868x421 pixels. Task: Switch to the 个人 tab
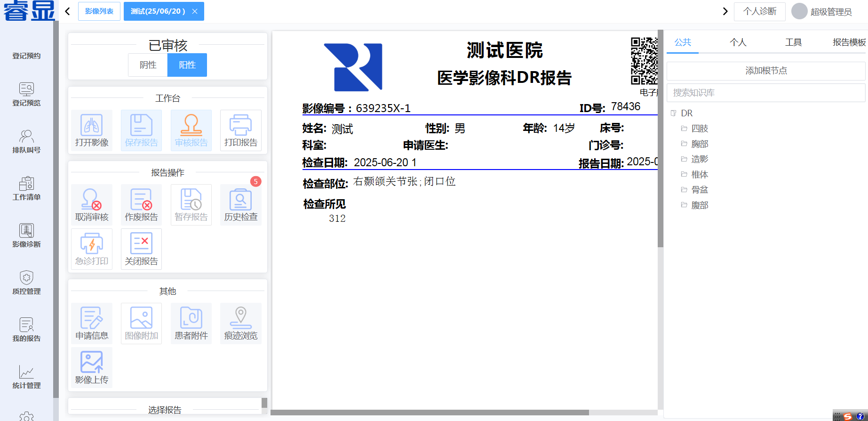point(738,42)
